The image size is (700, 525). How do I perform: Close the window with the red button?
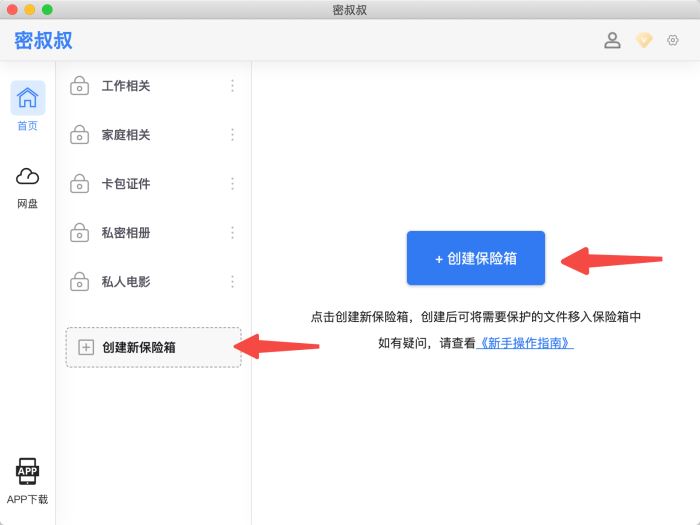(x=12, y=9)
